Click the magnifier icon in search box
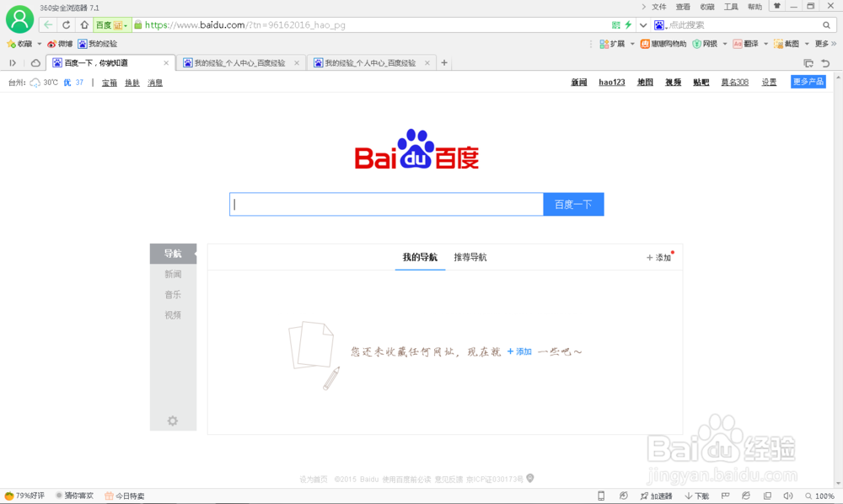843x504 pixels. coord(826,25)
